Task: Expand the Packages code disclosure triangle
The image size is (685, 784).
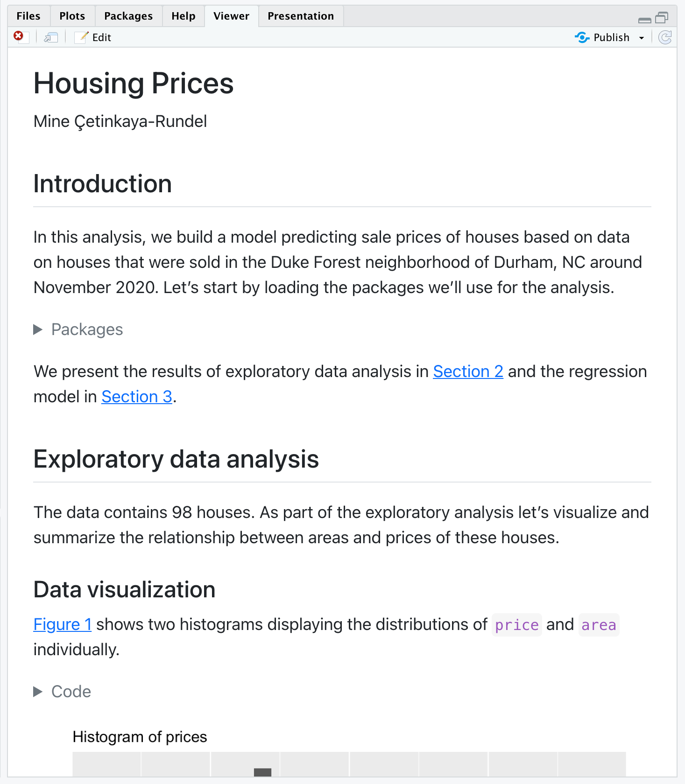Action: tap(38, 329)
